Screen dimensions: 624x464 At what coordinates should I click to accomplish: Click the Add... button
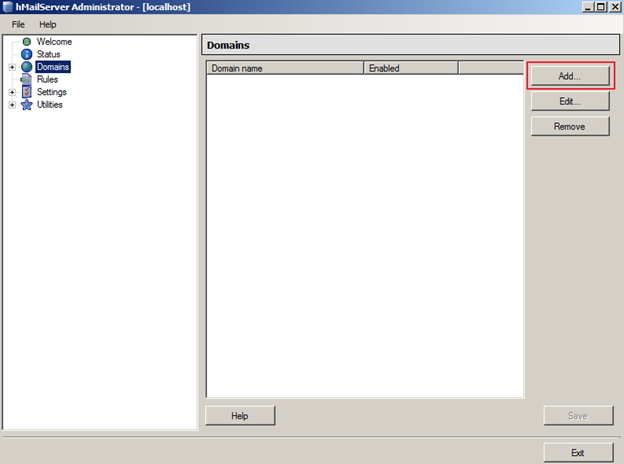569,76
